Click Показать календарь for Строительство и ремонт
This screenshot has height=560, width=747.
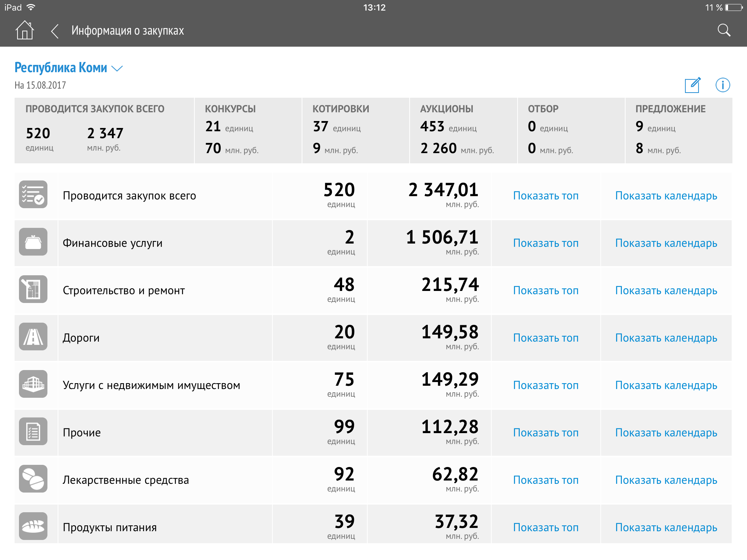pyautogui.click(x=666, y=291)
